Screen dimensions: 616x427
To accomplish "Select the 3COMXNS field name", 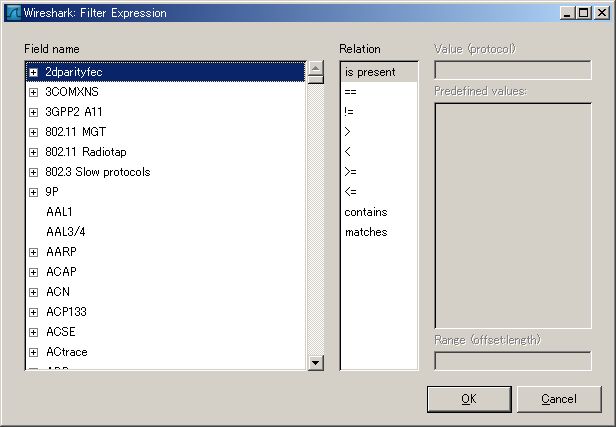I will (x=72, y=92).
